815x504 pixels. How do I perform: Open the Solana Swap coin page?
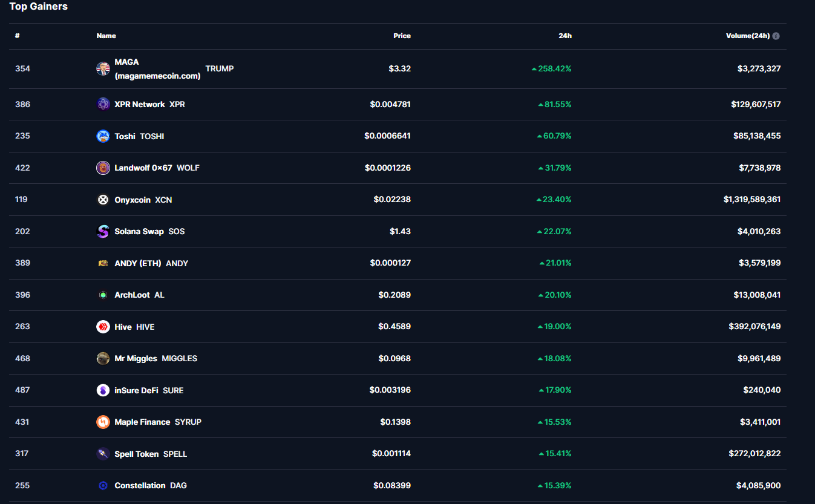tap(139, 231)
